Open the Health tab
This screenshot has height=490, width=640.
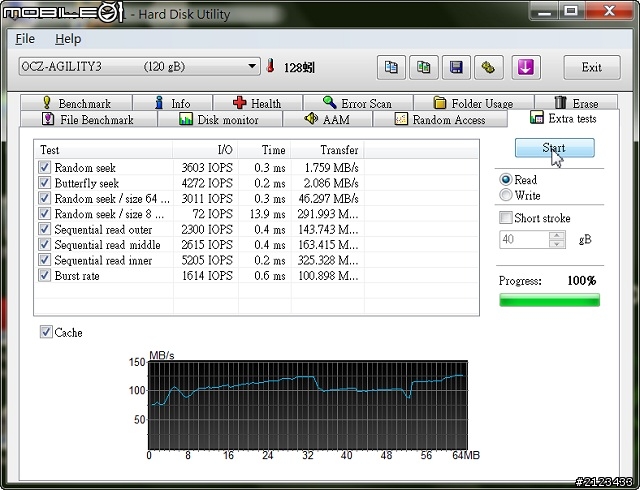257,103
